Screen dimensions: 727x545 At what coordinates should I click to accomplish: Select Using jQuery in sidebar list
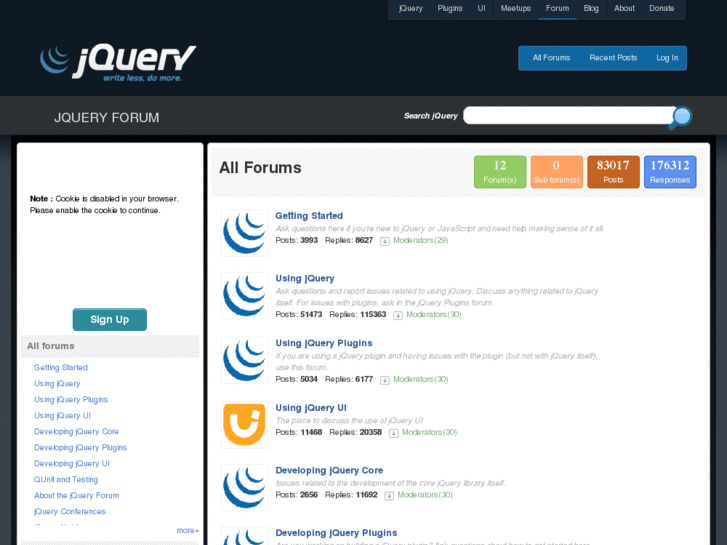[57, 384]
